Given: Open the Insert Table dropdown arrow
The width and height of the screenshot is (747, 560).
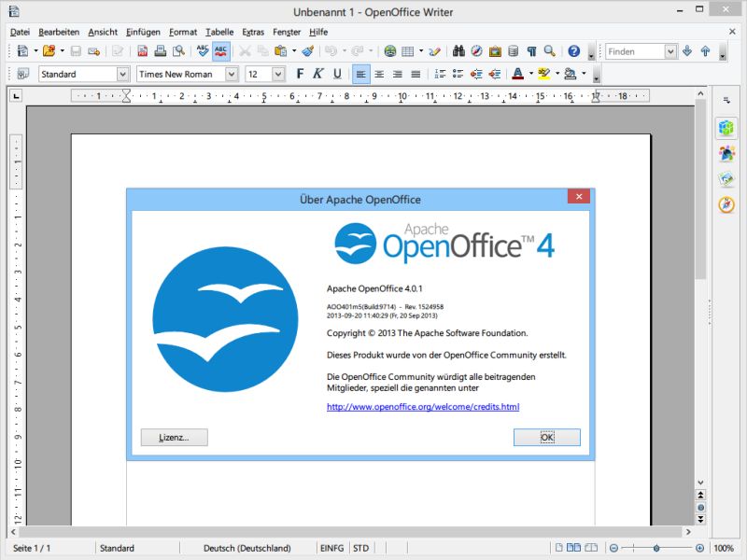Looking at the screenshot, I should click(421, 51).
